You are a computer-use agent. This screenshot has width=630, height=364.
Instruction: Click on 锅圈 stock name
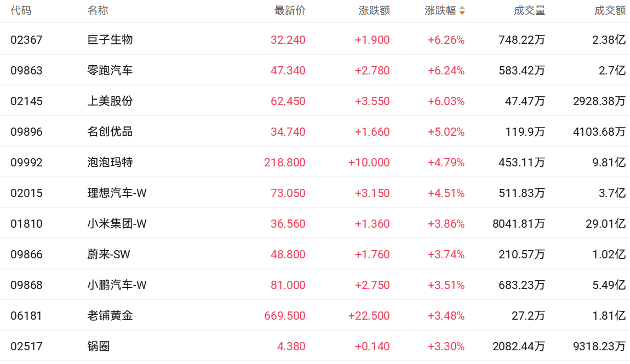pyautogui.click(x=99, y=346)
